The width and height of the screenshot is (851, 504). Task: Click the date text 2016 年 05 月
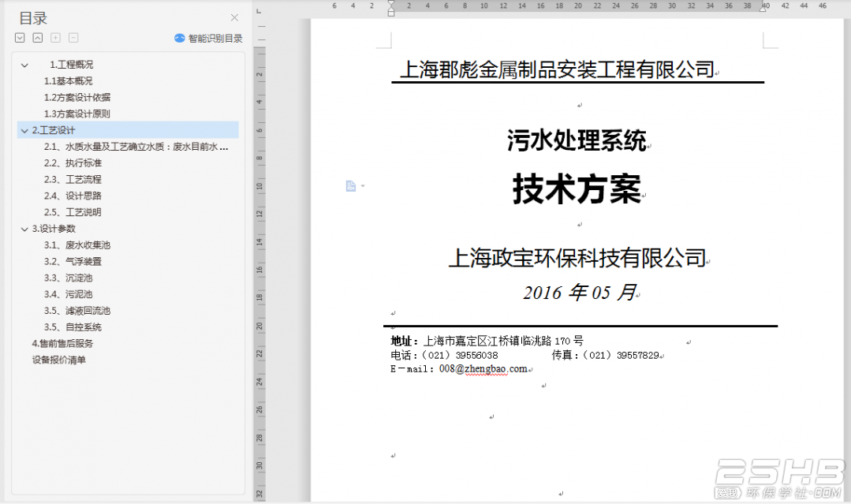[x=580, y=293]
